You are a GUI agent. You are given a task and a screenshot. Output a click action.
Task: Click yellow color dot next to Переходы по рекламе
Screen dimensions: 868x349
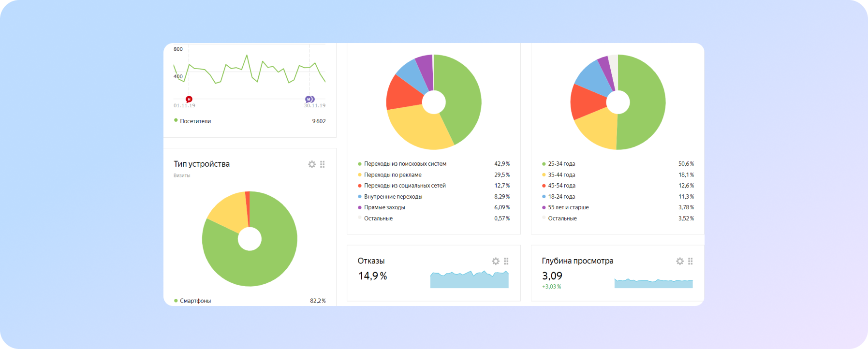[360, 175]
